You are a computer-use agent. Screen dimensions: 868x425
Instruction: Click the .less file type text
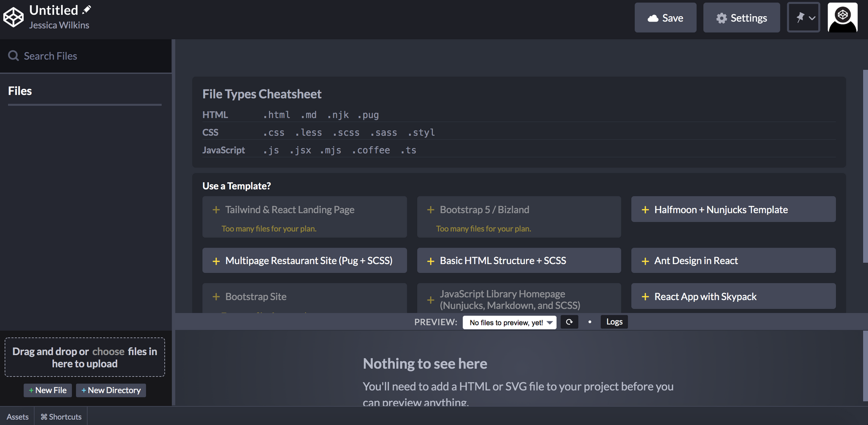(309, 133)
